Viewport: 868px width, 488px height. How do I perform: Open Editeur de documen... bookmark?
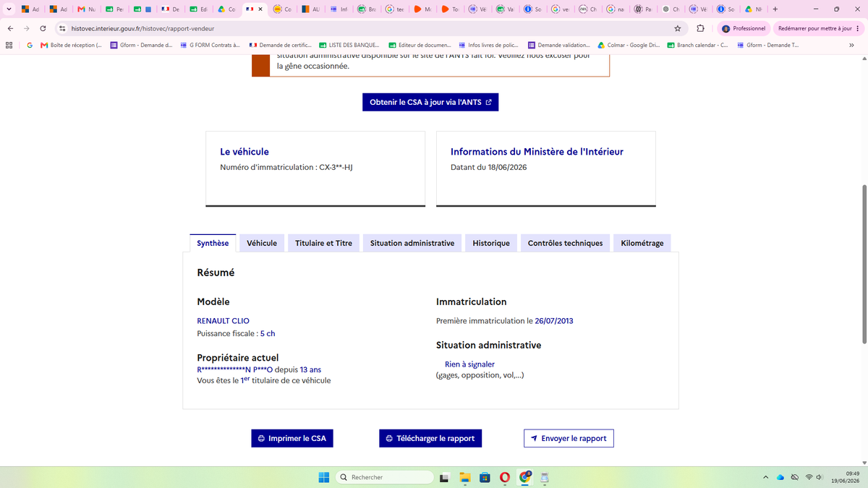[x=419, y=45]
